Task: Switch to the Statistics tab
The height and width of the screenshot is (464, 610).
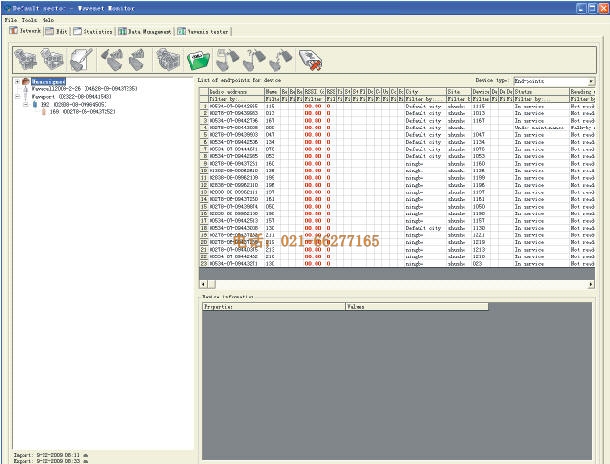Action: point(93,32)
